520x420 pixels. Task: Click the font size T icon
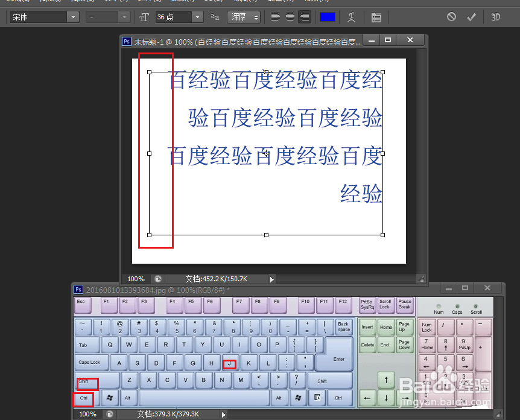[x=144, y=17]
